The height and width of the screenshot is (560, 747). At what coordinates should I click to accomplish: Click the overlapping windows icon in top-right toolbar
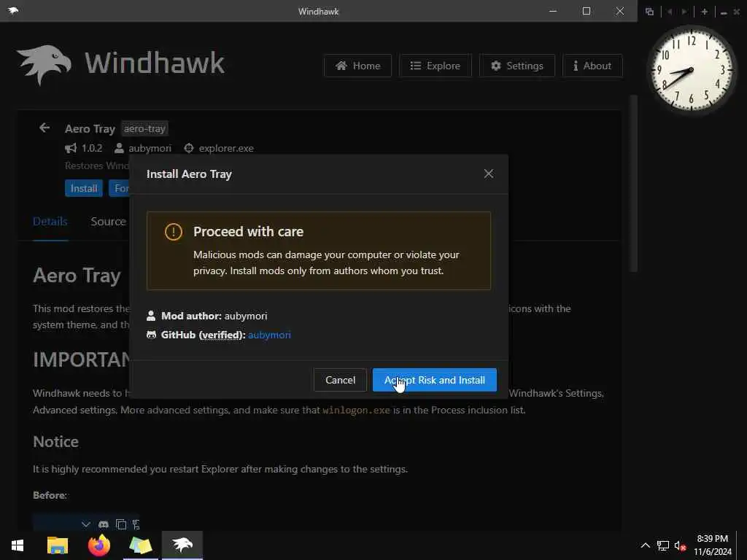pyautogui.click(x=649, y=12)
